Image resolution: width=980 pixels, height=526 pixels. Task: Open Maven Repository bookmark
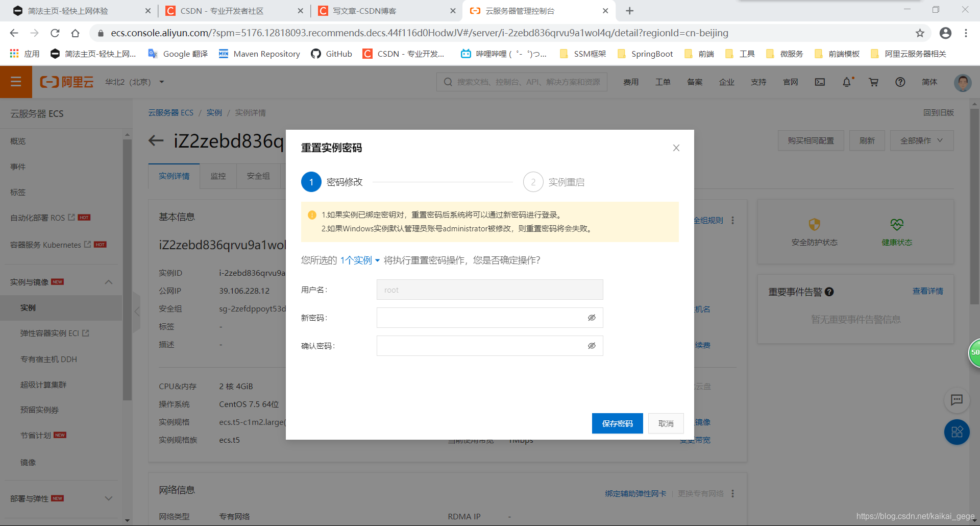point(259,54)
